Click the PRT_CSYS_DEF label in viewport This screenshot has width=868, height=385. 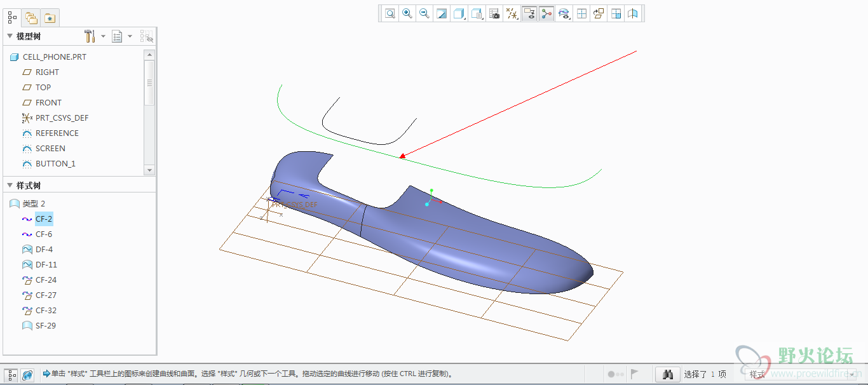294,205
